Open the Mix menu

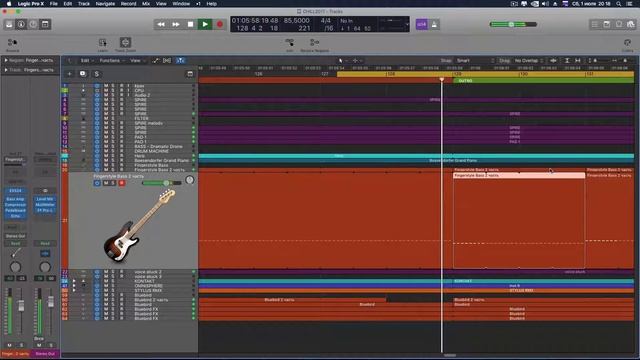[x=146, y=4]
